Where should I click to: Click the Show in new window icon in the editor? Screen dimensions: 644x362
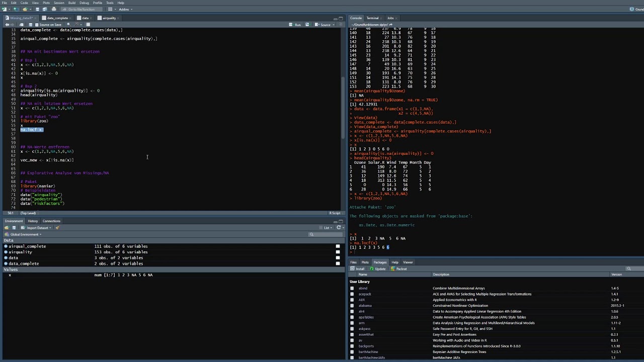[21, 25]
